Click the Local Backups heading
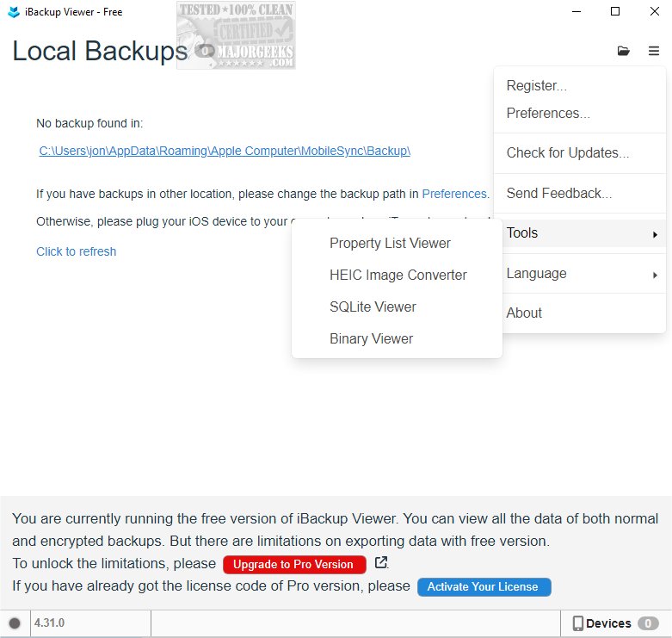This screenshot has height=638, width=672. (100, 51)
